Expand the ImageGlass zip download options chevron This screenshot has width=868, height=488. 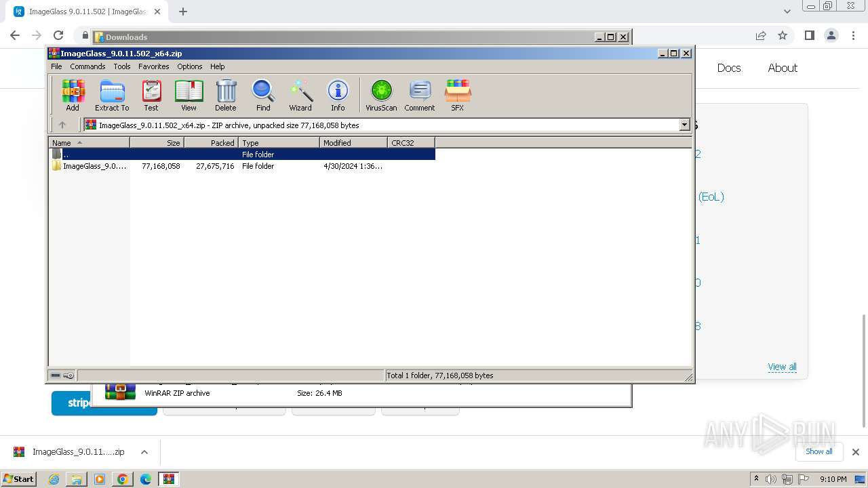144,452
